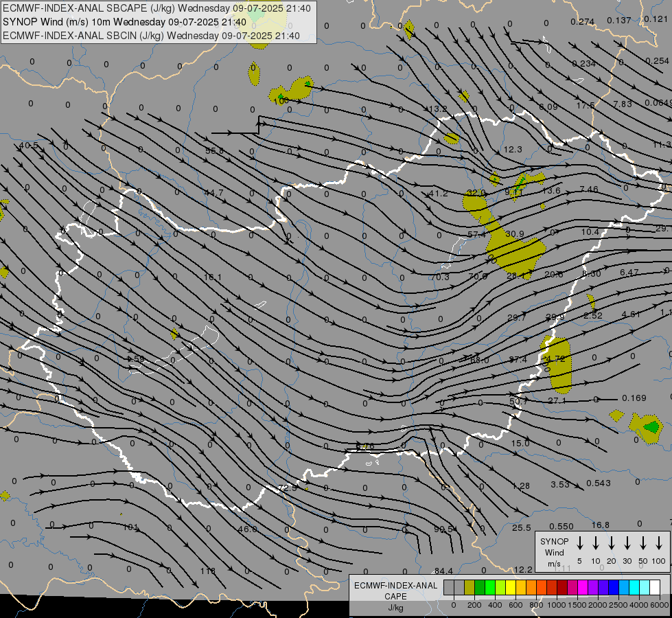
Task: Click the 0.543 value on the map
Action: [x=599, y=483]
